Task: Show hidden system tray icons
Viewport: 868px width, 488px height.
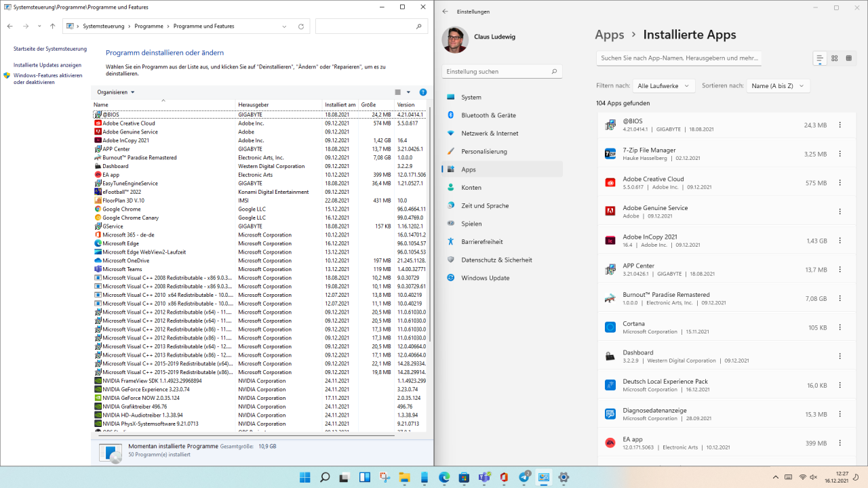Action: [x=776, y=477]
